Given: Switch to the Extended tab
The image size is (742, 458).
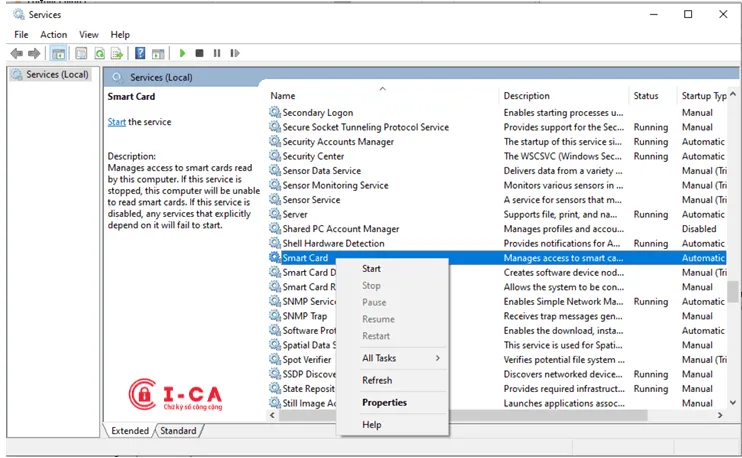Looking at the screenshot, I should pos(130,431).
